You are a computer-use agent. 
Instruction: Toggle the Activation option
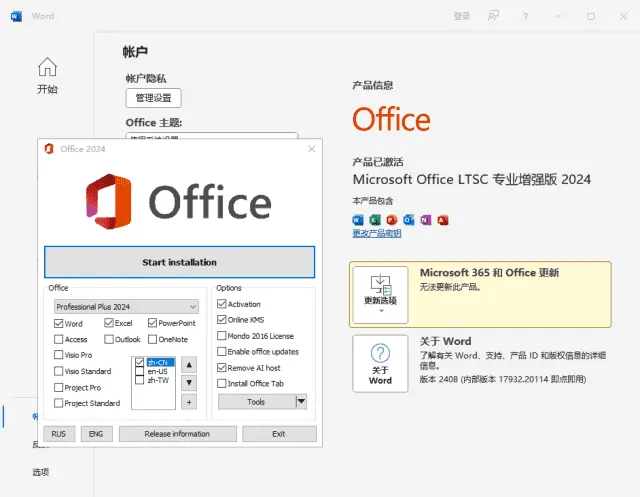(222, 304)
